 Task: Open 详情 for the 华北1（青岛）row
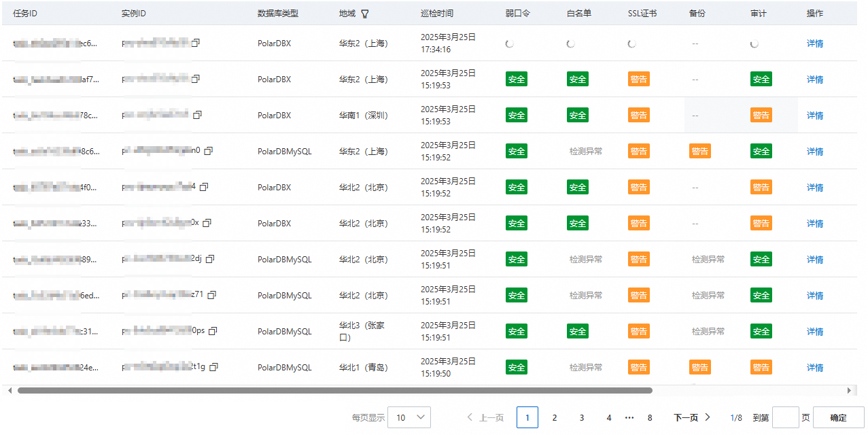(815, 368)
